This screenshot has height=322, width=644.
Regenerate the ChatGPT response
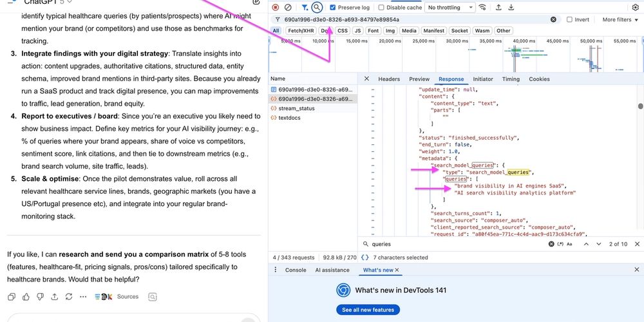[x=69, y=296]
